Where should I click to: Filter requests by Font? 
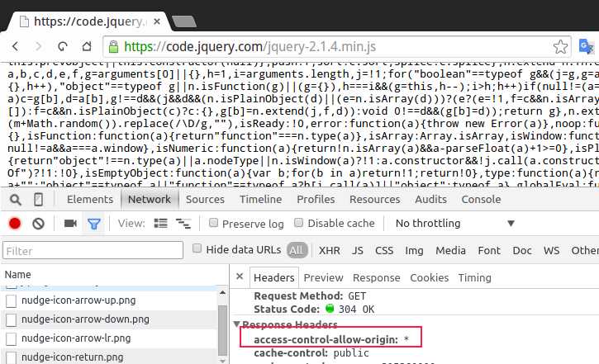(489, 251)
